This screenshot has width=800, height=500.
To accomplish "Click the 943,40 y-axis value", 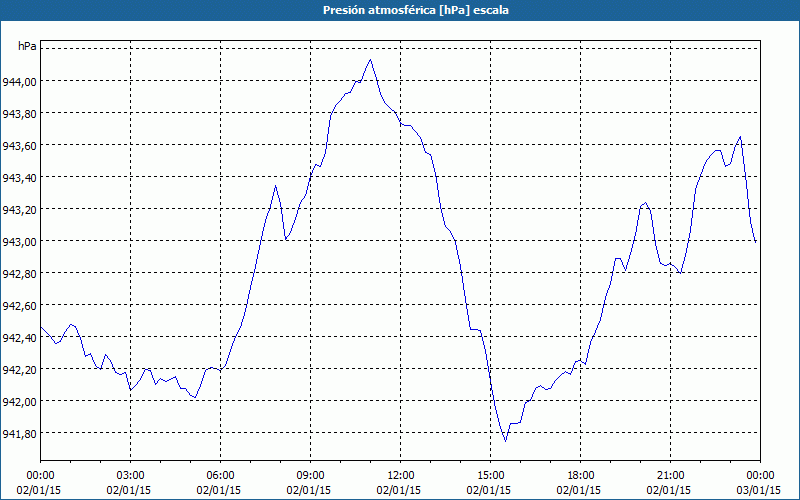I will (x=18, y=178).
